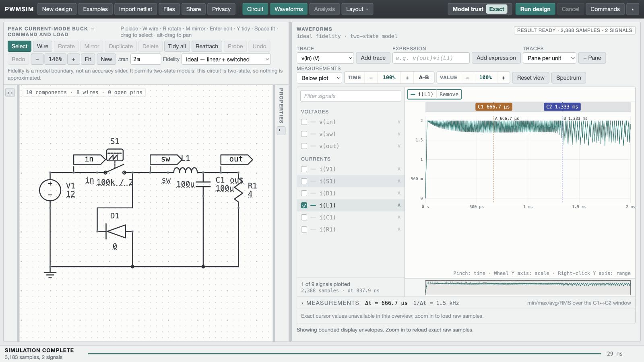Click the Reset view button

point(530,78)
